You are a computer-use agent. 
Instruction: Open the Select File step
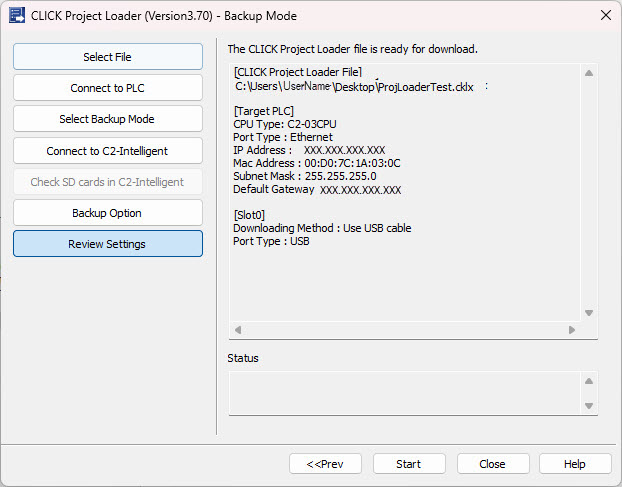coord(107,57)
